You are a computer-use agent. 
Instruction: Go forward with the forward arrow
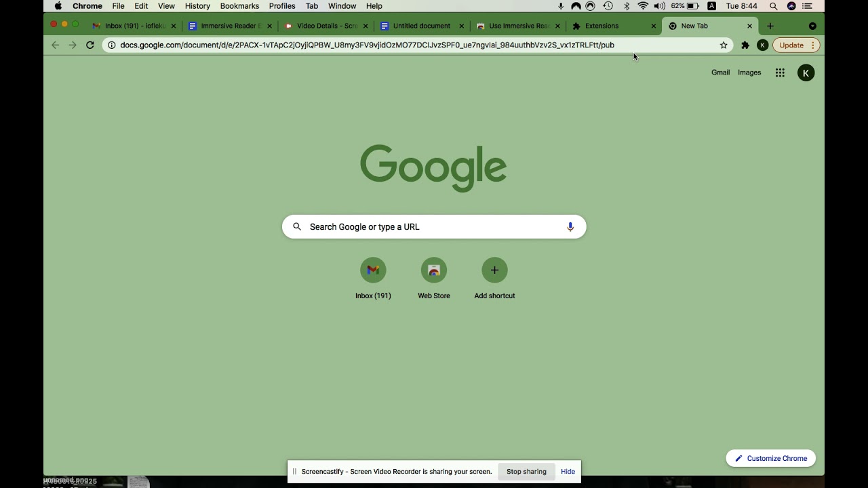[73, 45]
